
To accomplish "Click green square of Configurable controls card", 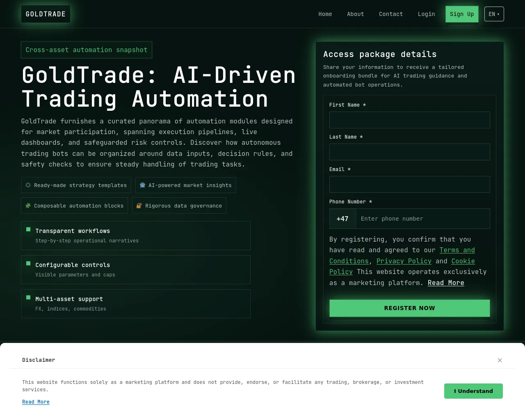I will tap(28, 263).
